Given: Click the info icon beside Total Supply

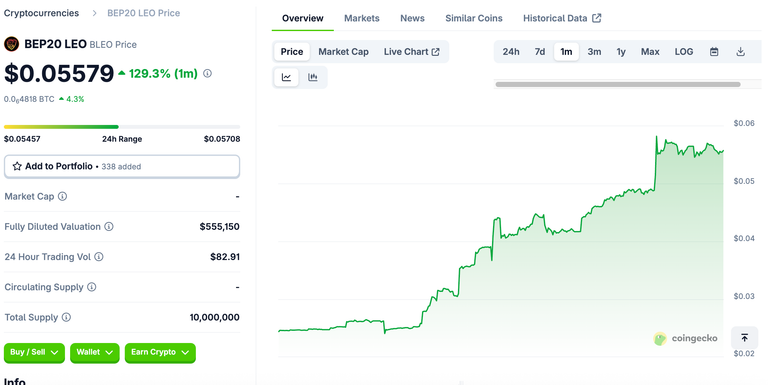Looking at the screenshot, I should tap(66, 317).
